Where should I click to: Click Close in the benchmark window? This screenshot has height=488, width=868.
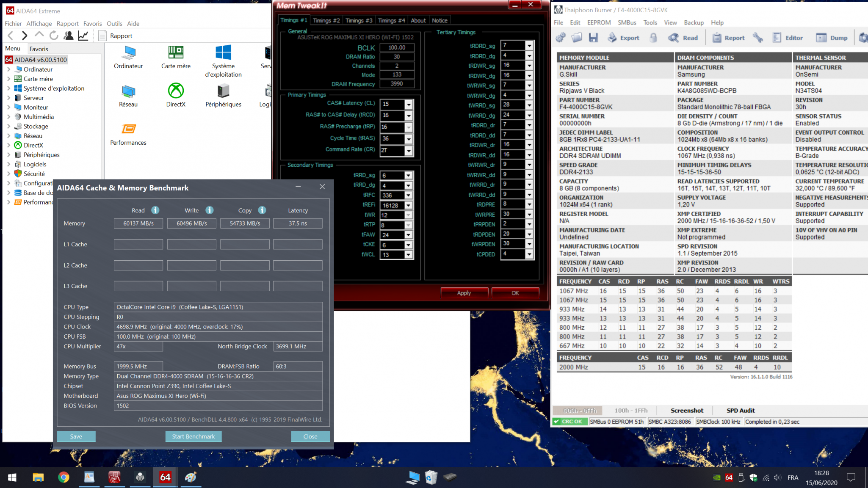click(x=310, y=436)
